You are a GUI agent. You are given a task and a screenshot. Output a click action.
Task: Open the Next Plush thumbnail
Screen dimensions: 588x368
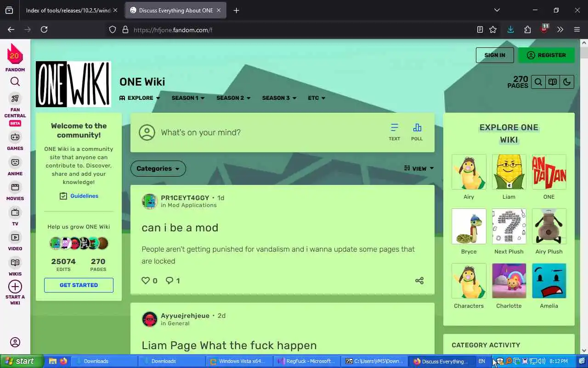(x=509, y=226)
